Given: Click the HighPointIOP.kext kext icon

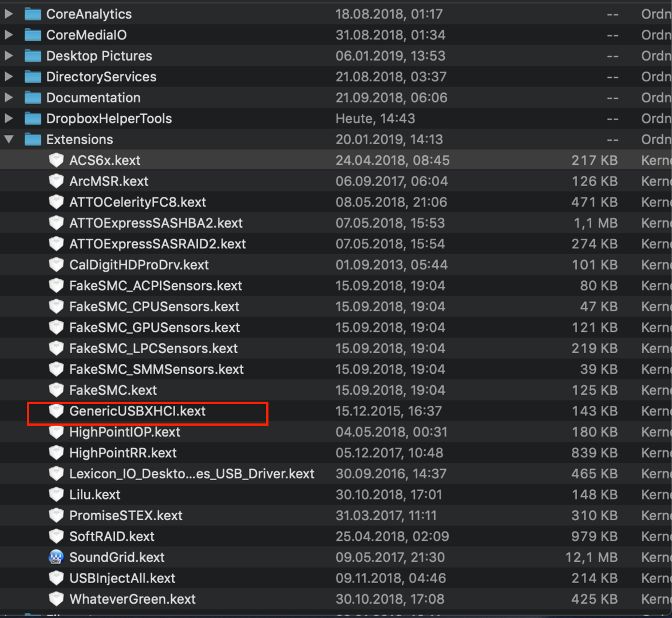Looking at the screenshot, I should pos(56,432).
